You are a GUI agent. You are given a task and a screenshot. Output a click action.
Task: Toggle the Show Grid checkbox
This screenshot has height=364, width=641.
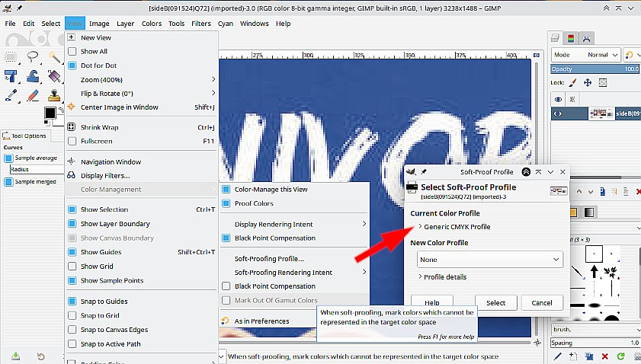tap(72, 267)
